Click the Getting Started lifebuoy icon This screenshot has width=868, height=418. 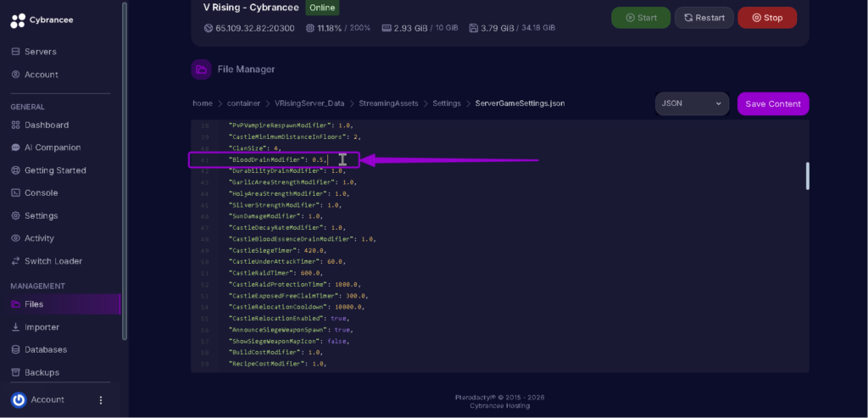click(x=15, y=170)
